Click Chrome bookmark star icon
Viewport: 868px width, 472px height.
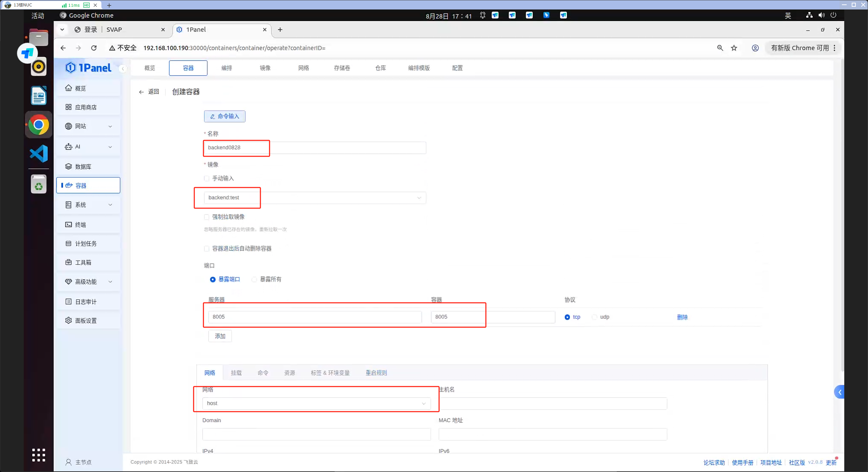pos(734,48)
